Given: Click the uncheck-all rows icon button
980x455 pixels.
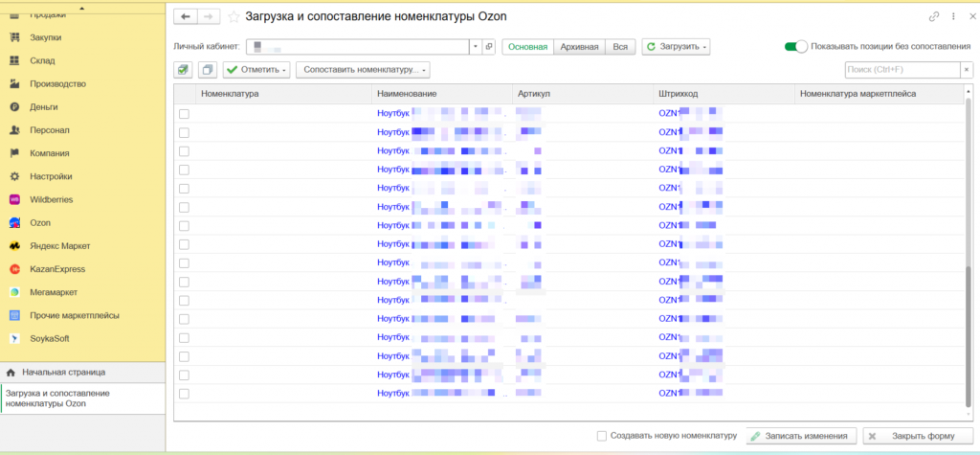Looking at the screenshot, I should [208, 70].
